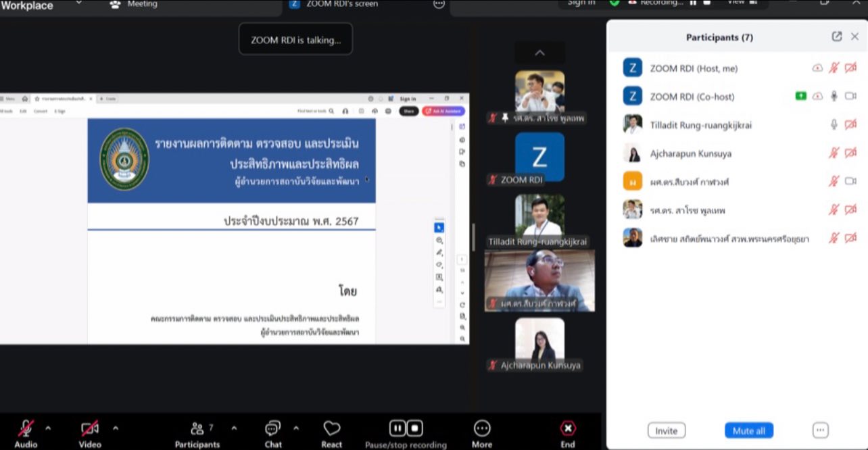The height and width of the screenshot is (450, 868).
Task: Click the three-dots button beside Mute all
Action: (820, 430)
